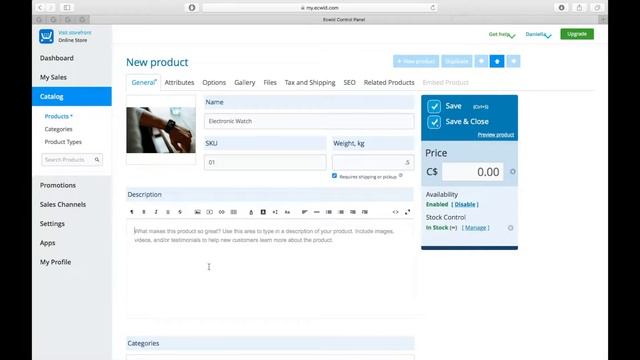This screenshot has height=360, width=640.
Task: Click the blue highlighted up-arrow button
Action: pyautogui.click(x=497, y=61)
